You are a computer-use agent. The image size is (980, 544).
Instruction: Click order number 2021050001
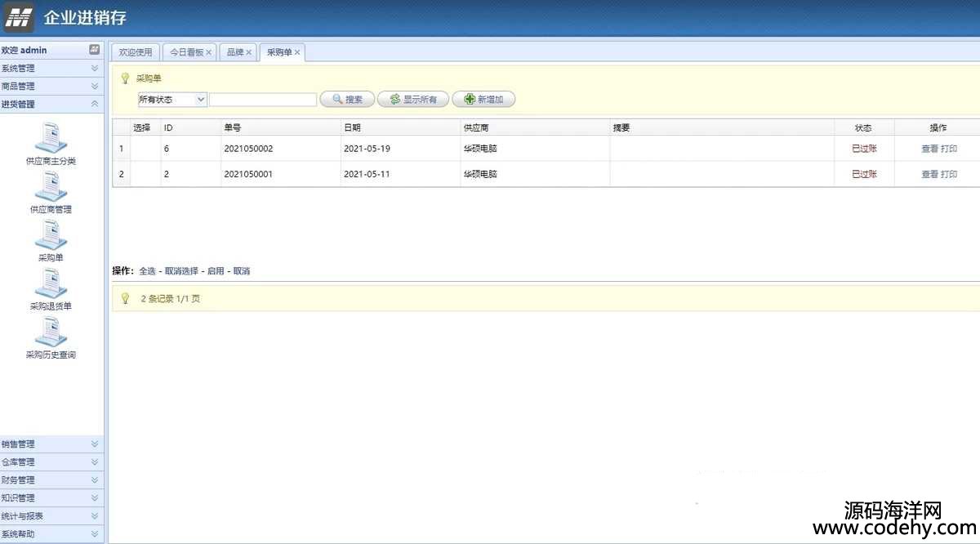coord(248,174)
